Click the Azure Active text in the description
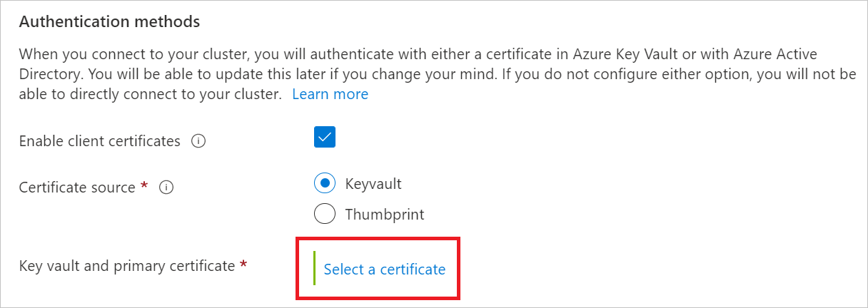Screen dimensions: 868x308 776,54
